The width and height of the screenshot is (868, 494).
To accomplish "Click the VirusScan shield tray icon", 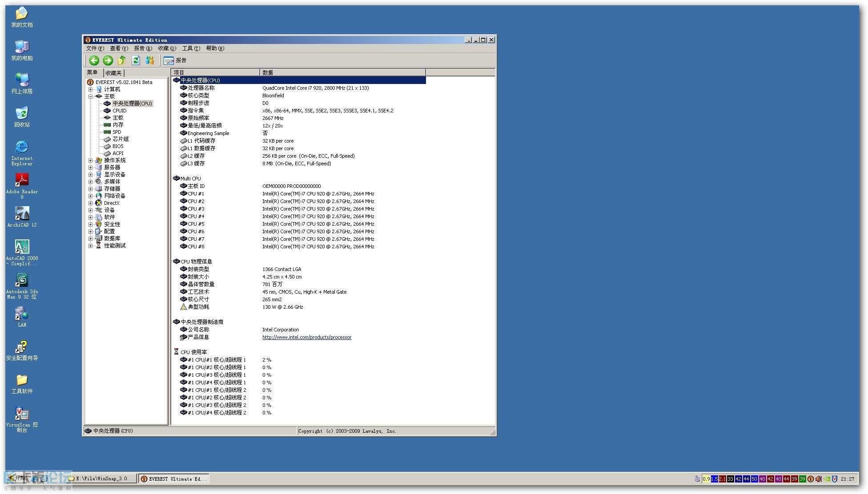I will pyautogui.click(x=835, y=479).
